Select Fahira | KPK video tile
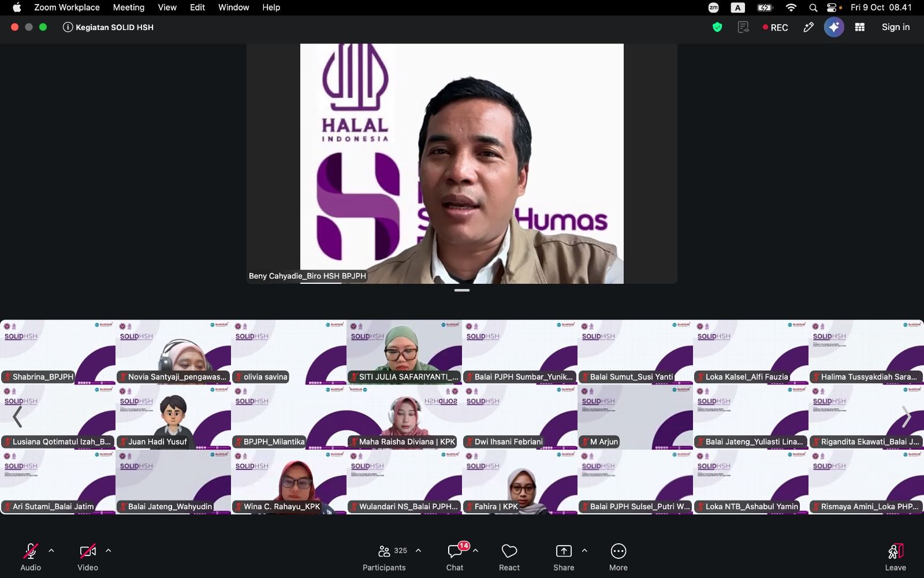This screenshot has width=924, height=578. tap(520, 481)
